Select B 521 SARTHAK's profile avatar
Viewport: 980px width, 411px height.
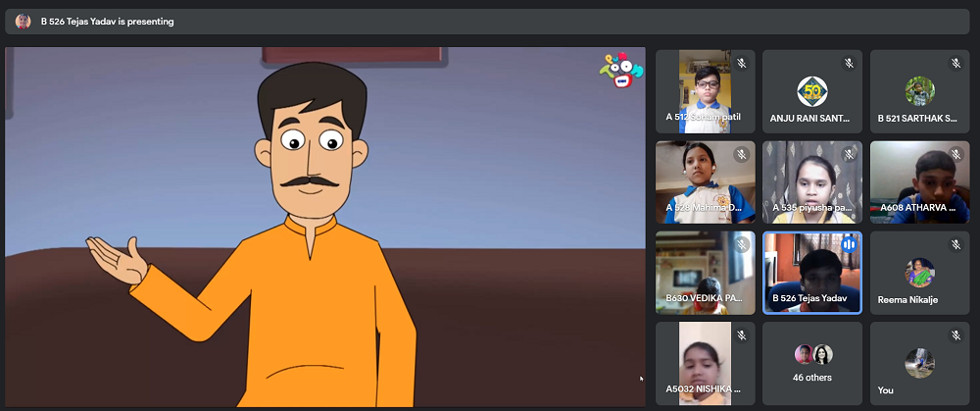click(919, 90)
